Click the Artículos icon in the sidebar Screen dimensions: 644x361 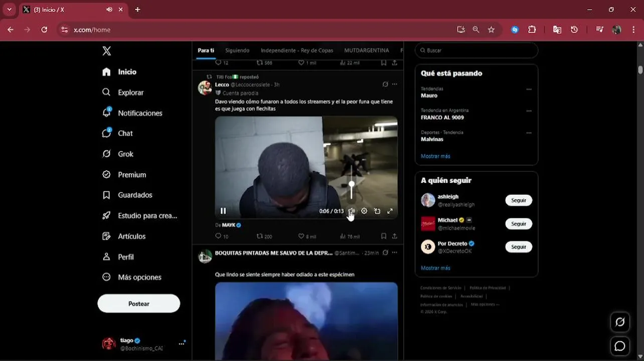(x=106, y=236)
